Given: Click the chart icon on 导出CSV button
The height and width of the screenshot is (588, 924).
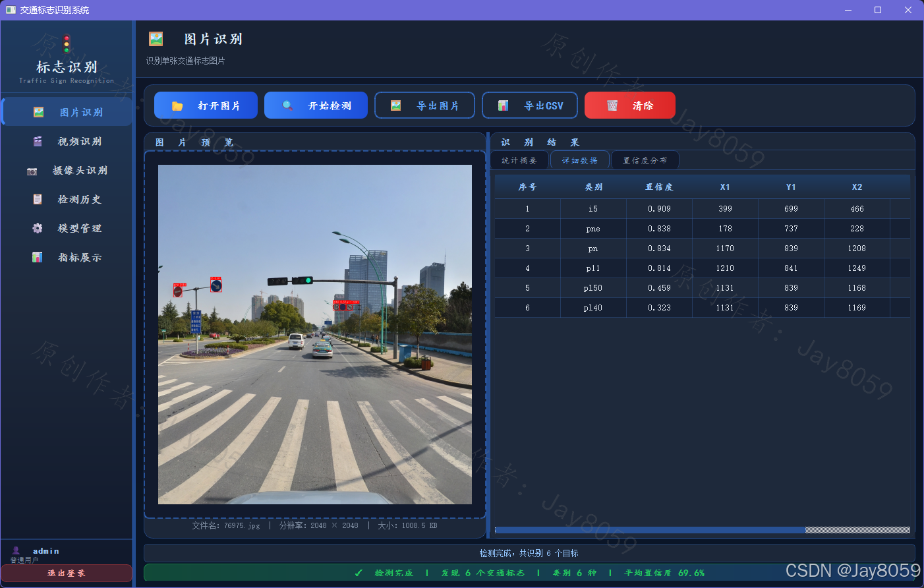Looking at the screenshot, I should point(503,105).
